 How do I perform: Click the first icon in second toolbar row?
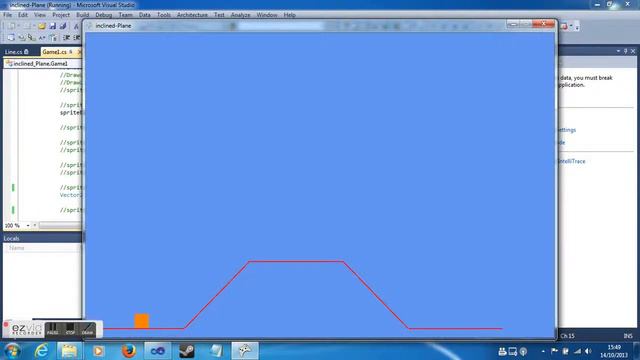(x=11, y=38)
